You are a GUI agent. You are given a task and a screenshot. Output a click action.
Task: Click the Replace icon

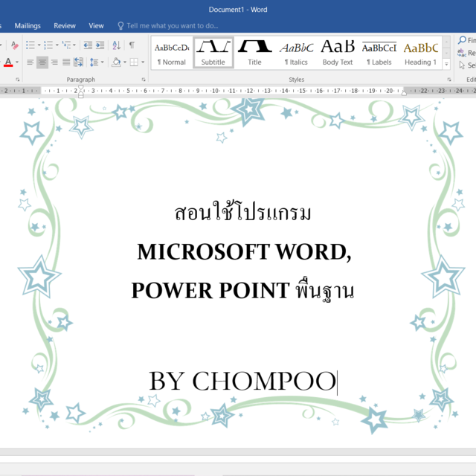click(461, 53)
